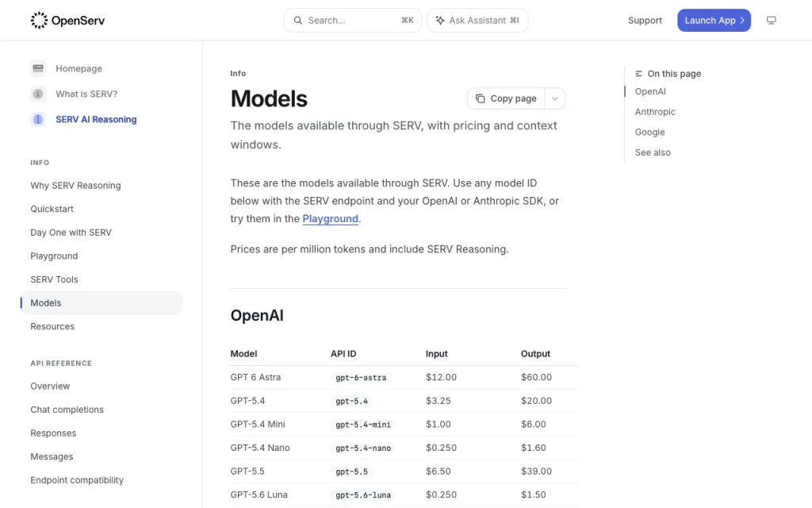Screen dimensions: 812x508
Task: Open Playground in sidebar
Action: (x=54, y=256)
